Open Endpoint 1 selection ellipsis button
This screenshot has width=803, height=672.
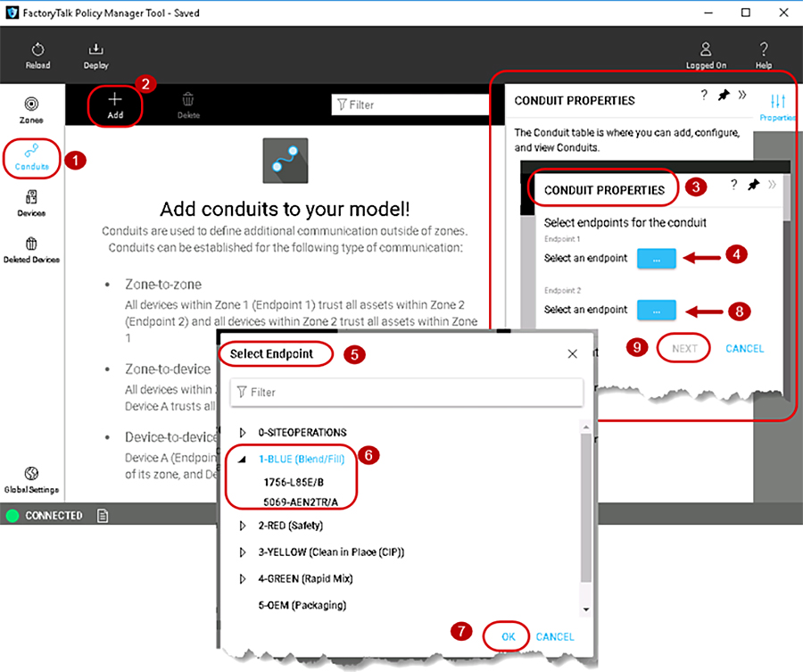(657, 259)
